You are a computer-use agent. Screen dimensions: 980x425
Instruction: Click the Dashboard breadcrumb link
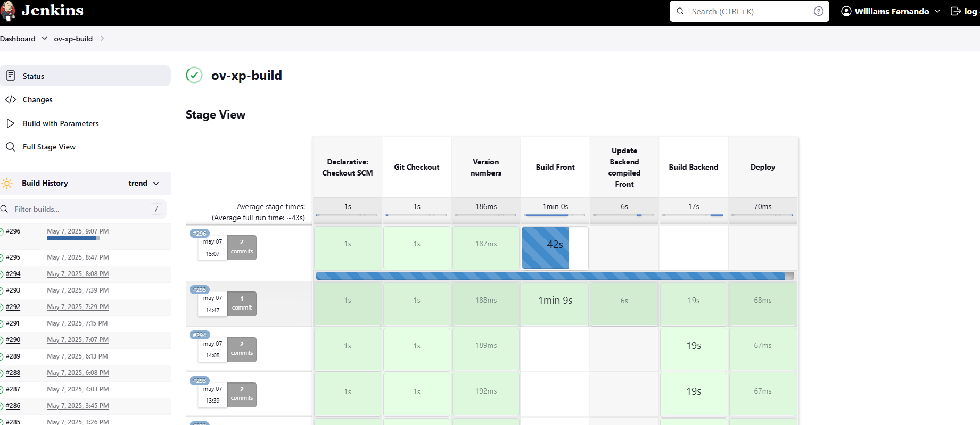[18, 39]
